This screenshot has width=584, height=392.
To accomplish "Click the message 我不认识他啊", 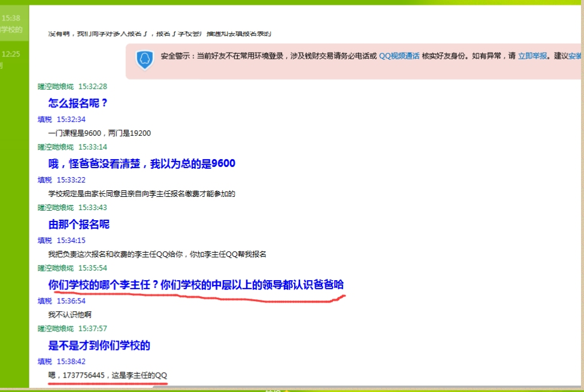I will (x=70, y=314).
